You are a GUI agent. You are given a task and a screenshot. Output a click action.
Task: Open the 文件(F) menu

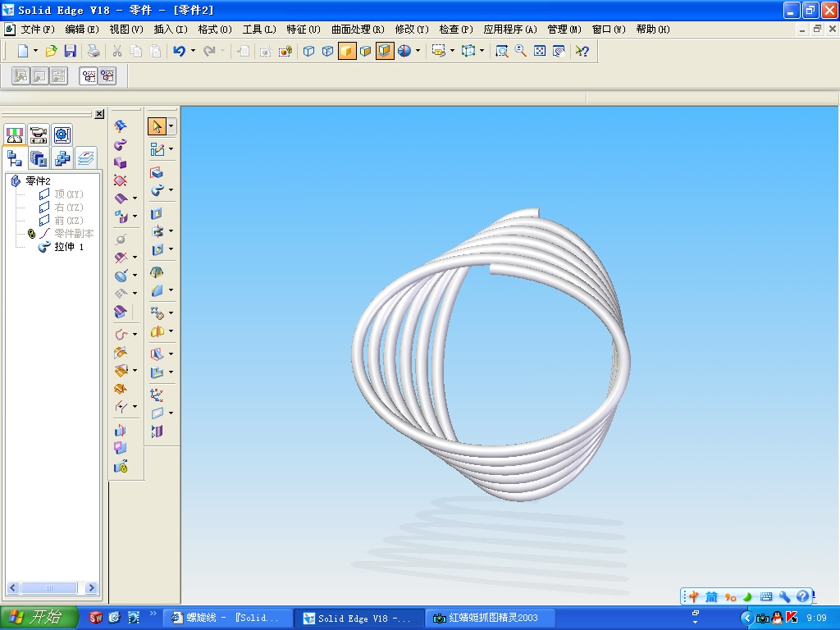pos(38,30)
